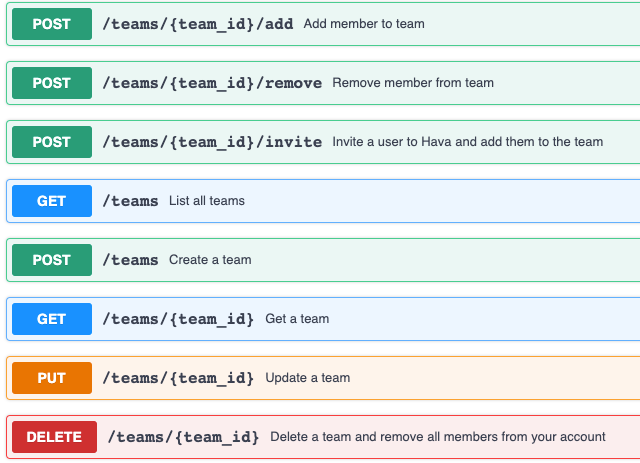Click the orange PUT method badge
The height and width of the screenshot is (463, 640).
pyautogui.click(x=52, y=378)
